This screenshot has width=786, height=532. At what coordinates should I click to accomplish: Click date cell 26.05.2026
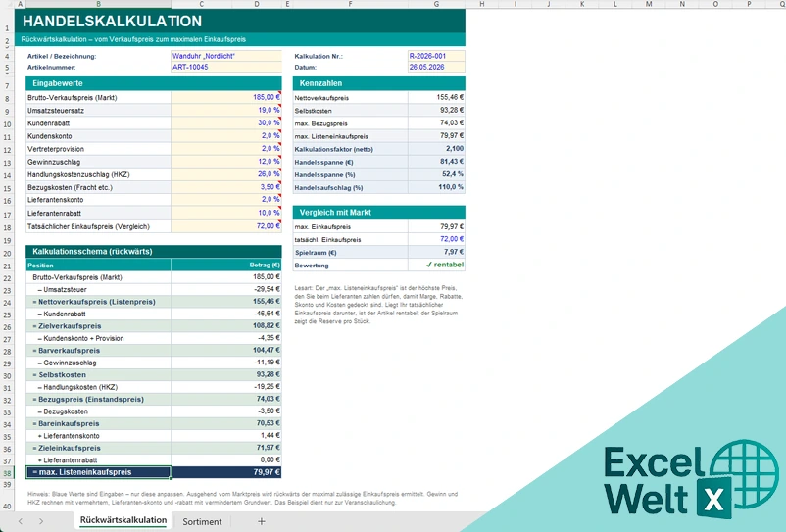pos(436,67)
